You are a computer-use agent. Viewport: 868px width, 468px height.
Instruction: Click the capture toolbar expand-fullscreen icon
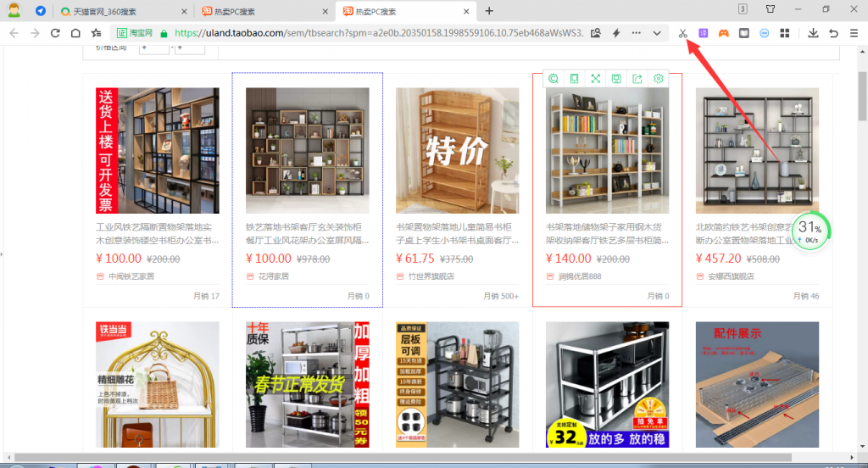pyautogui.click(x=595, y=79)
